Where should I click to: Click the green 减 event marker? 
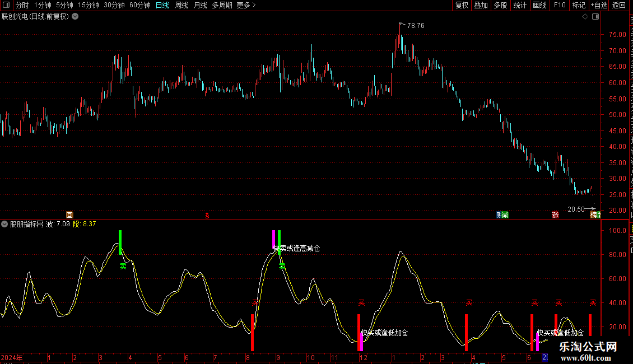coord(505,214)
